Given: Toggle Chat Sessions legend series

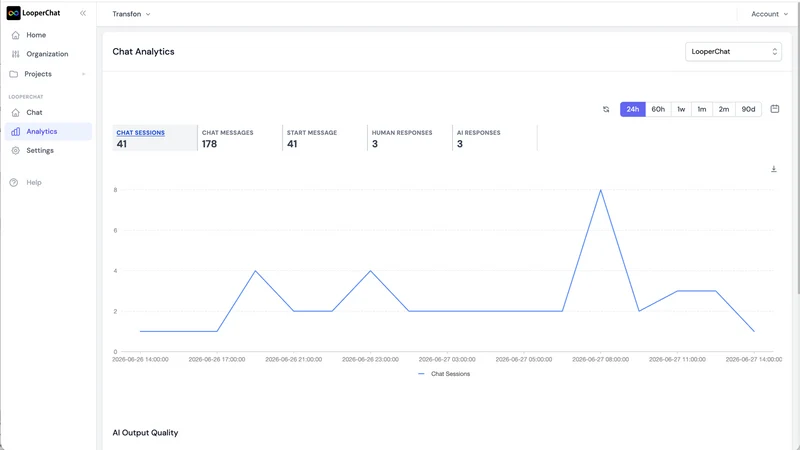Looking at the screenshot, I should [x=444, y=374].
